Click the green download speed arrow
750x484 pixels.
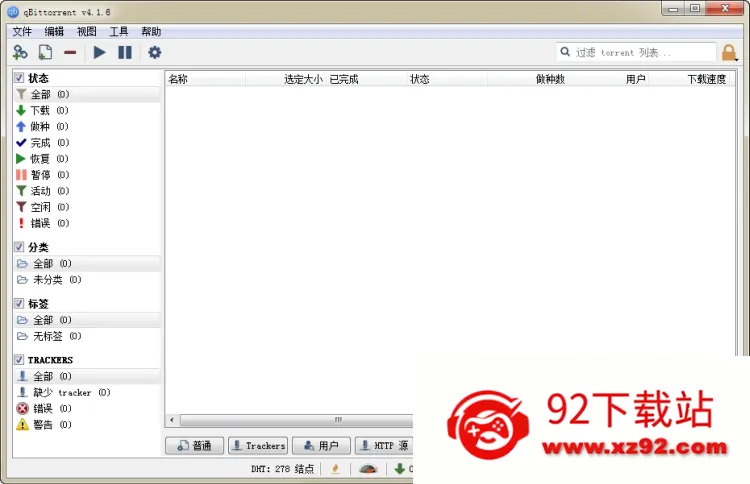click(400, 469)
